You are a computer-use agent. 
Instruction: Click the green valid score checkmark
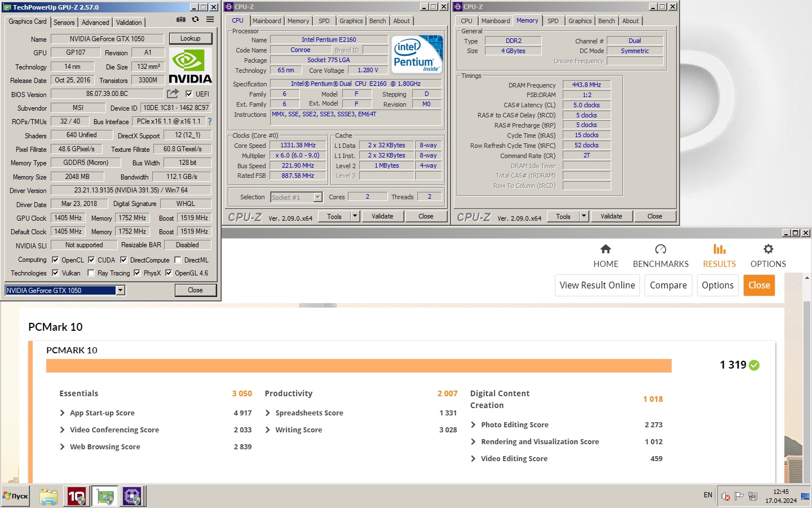(754, 365)
